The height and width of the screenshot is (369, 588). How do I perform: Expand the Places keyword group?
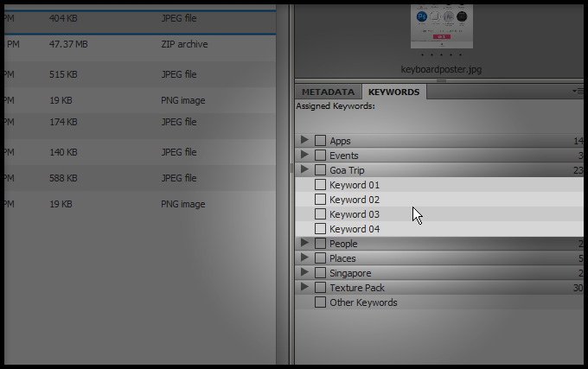tap(304, 258)
